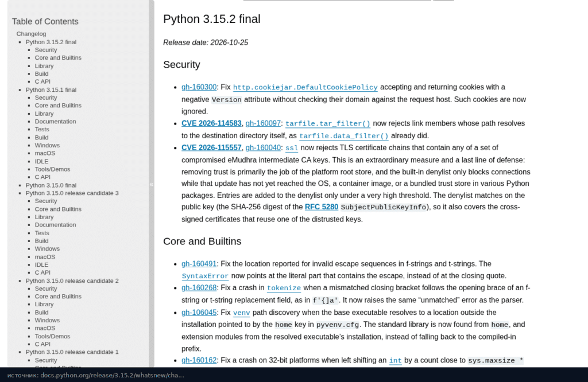Open issue link gh-160268

coord(199,287)
